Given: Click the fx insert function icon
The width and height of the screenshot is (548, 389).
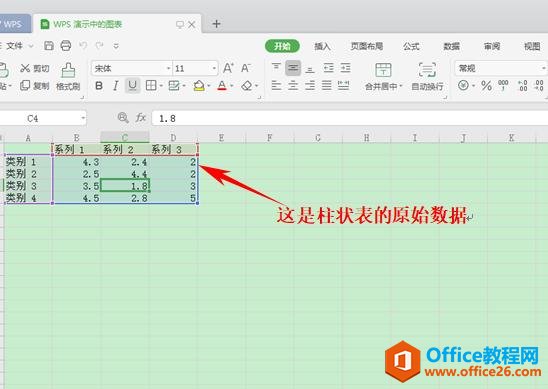Looking at the screenshot, I should [x=140, y=118].
